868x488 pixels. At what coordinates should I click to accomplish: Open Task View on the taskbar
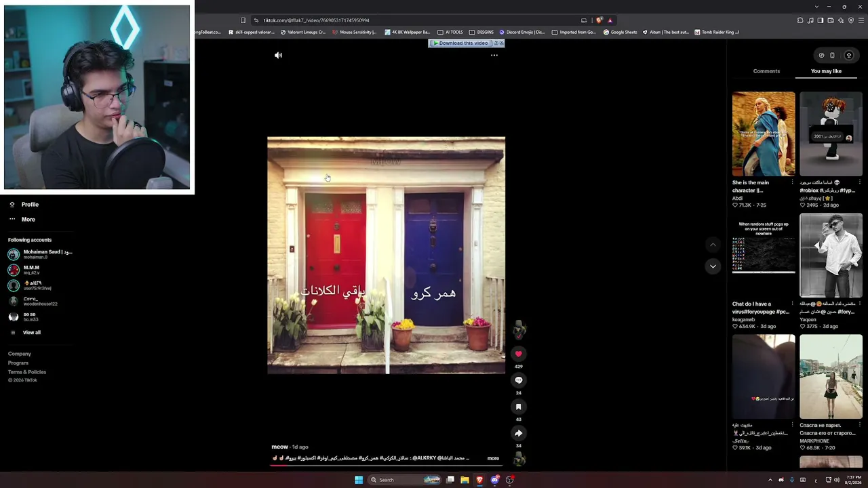(x=450, y=480)
